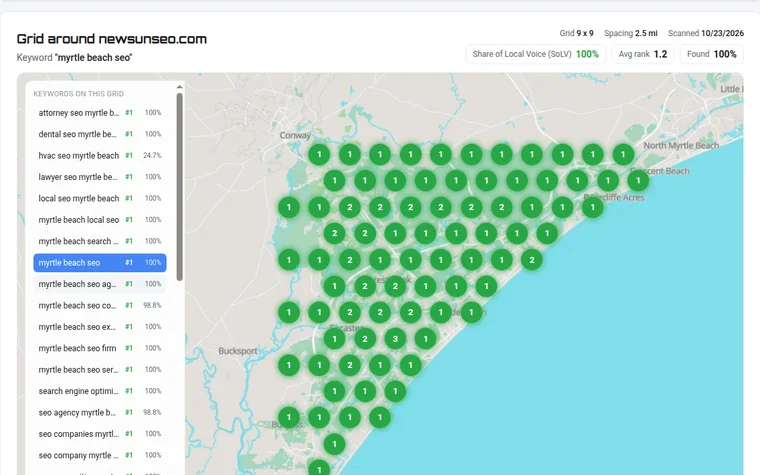This screenshot has height=475, width=760.
Task: Select the "myrtle beach search ..." keyword row
Action: [x=100, y=241]
